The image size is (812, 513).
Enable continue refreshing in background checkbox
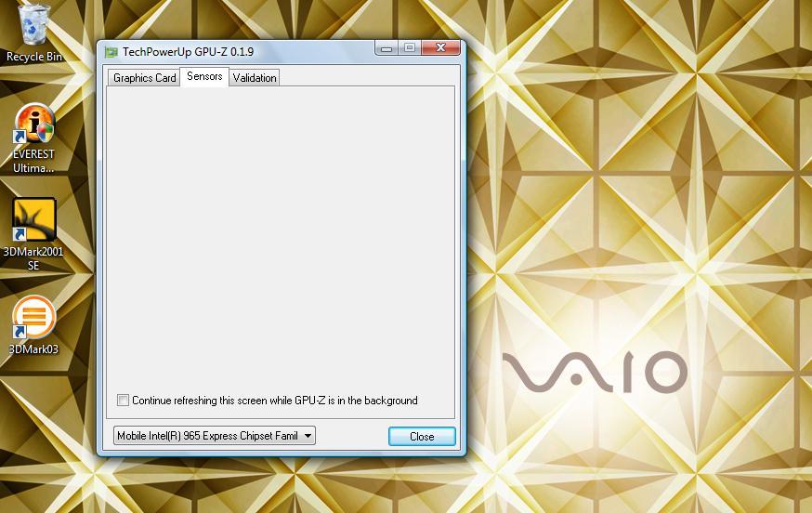123,400
